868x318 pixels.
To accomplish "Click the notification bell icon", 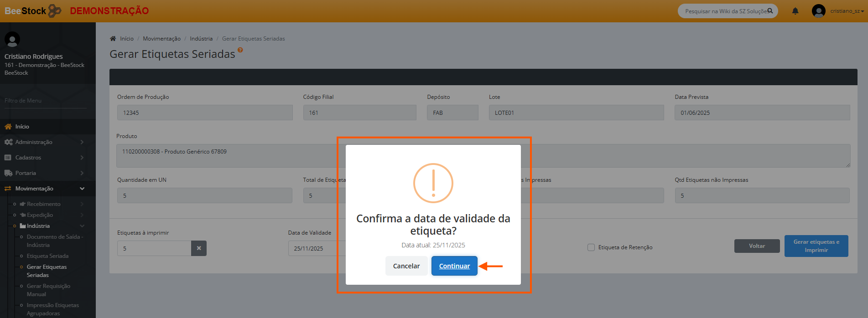I will (x=795, y=11).
